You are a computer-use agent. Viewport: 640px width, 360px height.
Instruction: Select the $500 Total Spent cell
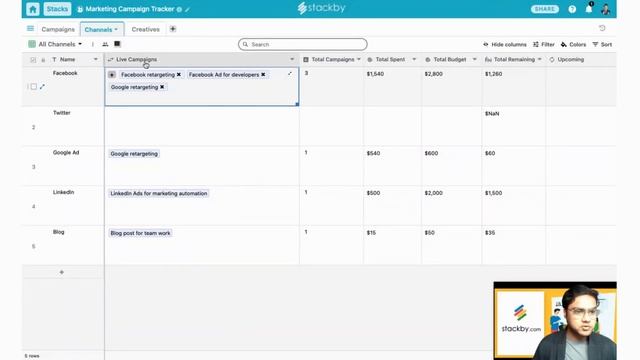392,205
